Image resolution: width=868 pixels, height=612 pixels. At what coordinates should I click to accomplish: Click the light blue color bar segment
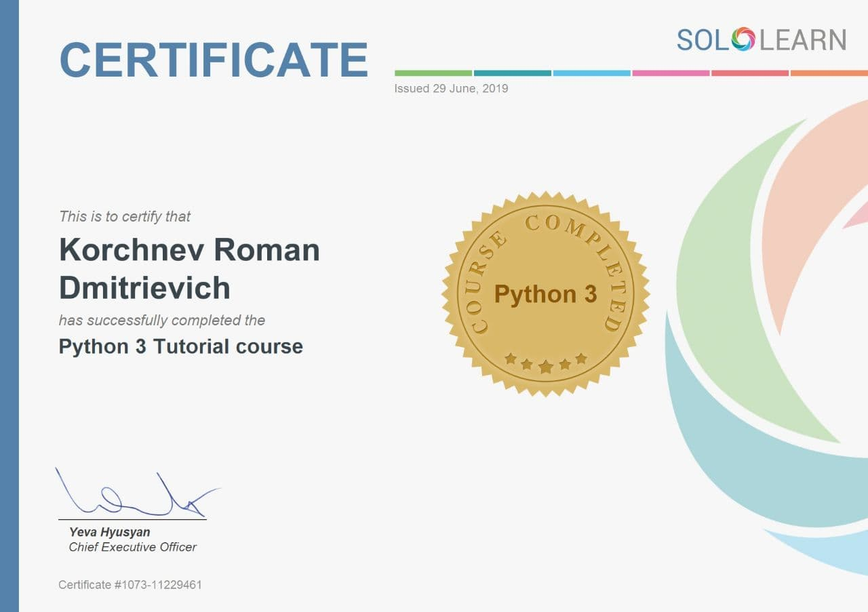[x=591, y=73]
